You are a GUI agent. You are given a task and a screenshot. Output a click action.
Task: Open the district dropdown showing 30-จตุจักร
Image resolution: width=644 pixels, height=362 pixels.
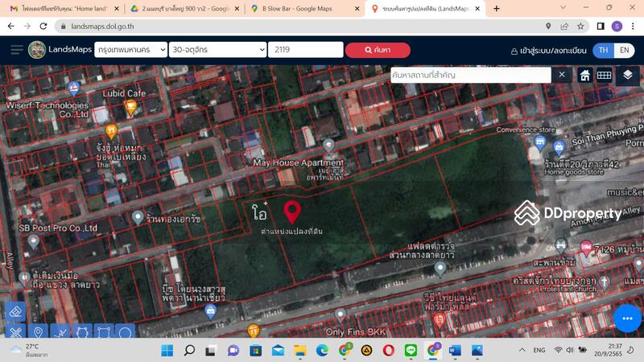coord(217,50)
